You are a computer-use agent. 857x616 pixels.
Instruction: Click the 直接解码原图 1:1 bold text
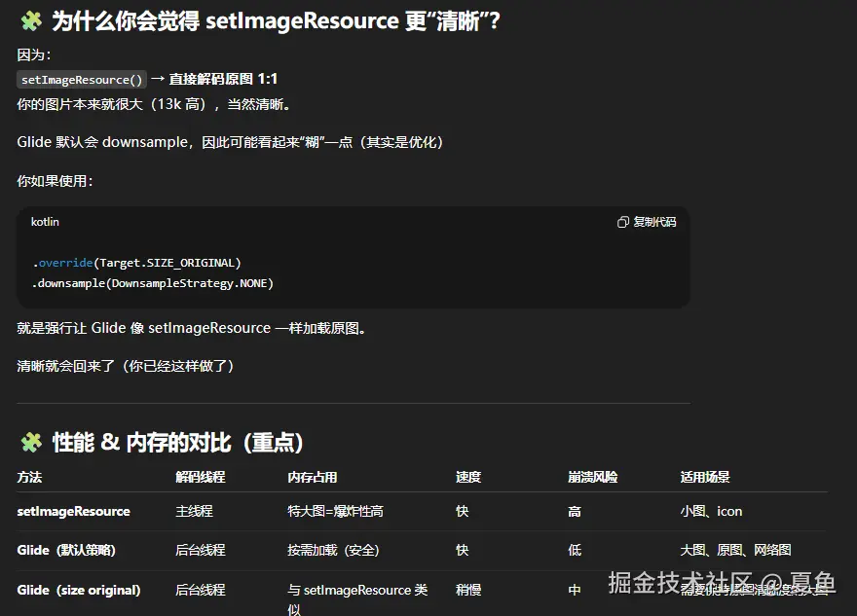point(223,79)
